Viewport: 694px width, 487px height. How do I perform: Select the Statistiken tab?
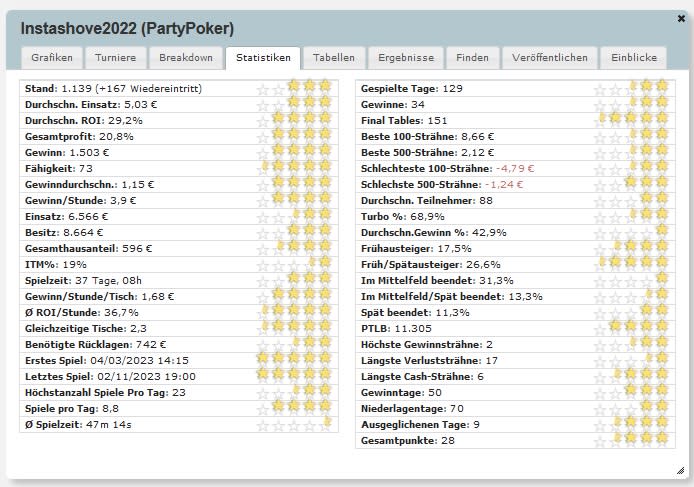click(x=263, y=58)
